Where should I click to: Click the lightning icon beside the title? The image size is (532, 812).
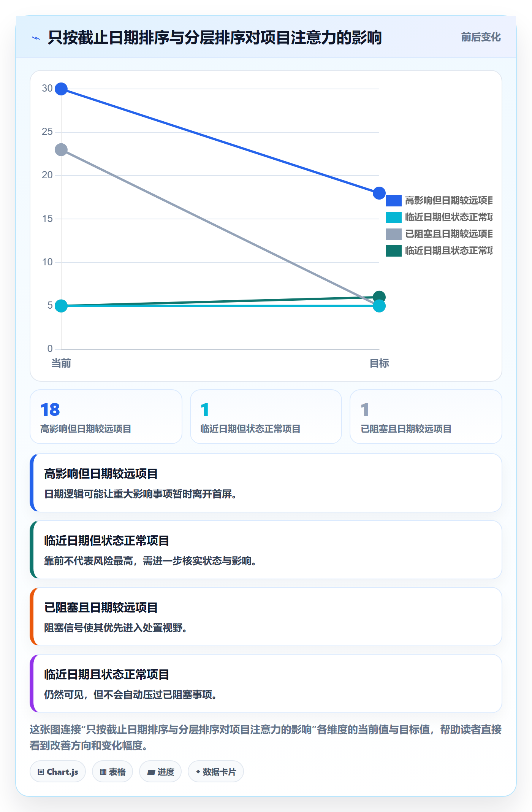[36, 38]
